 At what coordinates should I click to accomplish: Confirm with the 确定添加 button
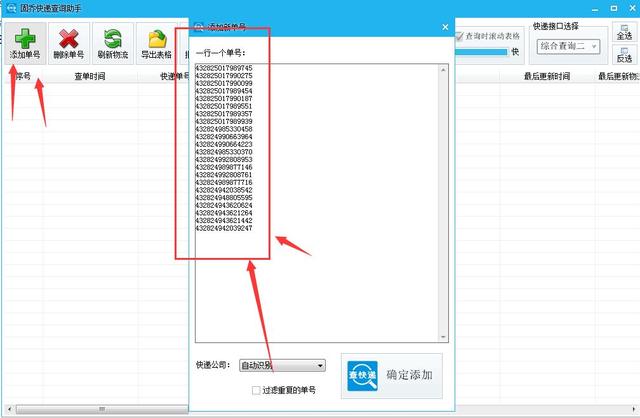click(392, 376)
